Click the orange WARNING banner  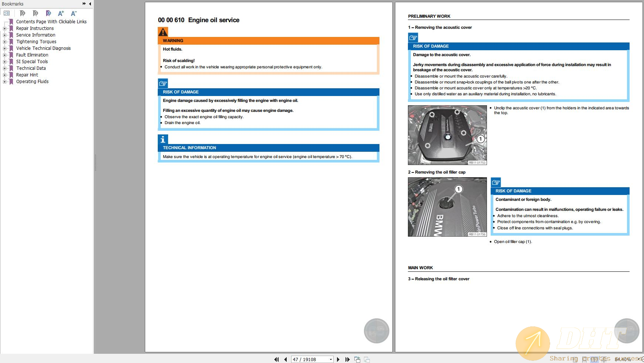click(x=269, y=41)
